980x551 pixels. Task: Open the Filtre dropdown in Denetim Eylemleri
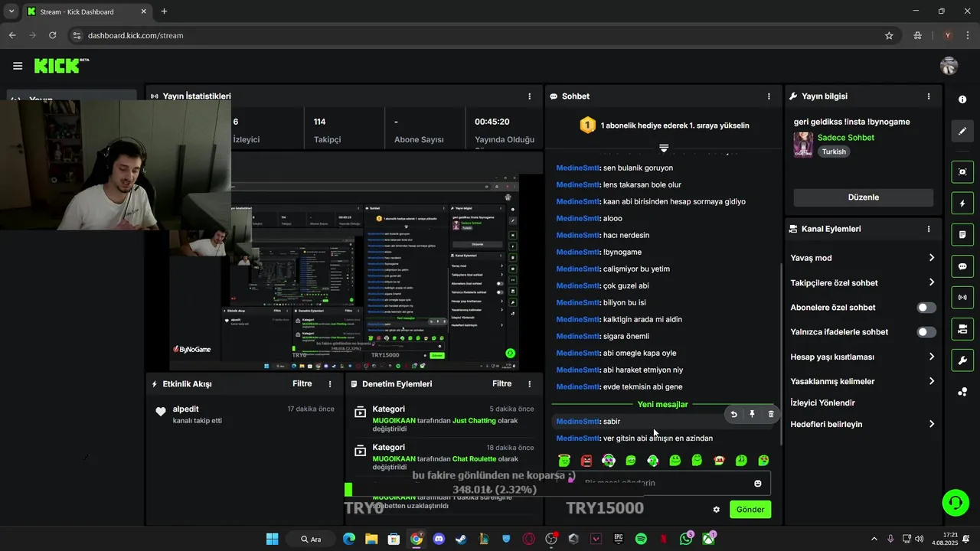click(x=502, y=384)
